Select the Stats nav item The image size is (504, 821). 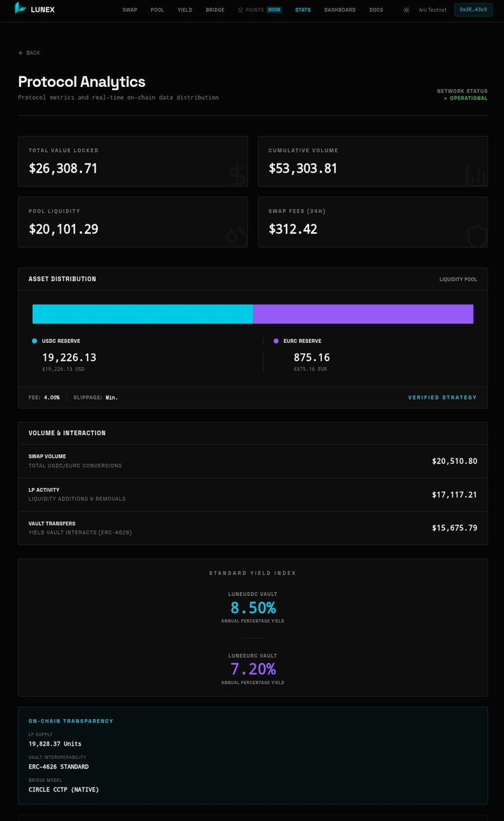(303, 10)
